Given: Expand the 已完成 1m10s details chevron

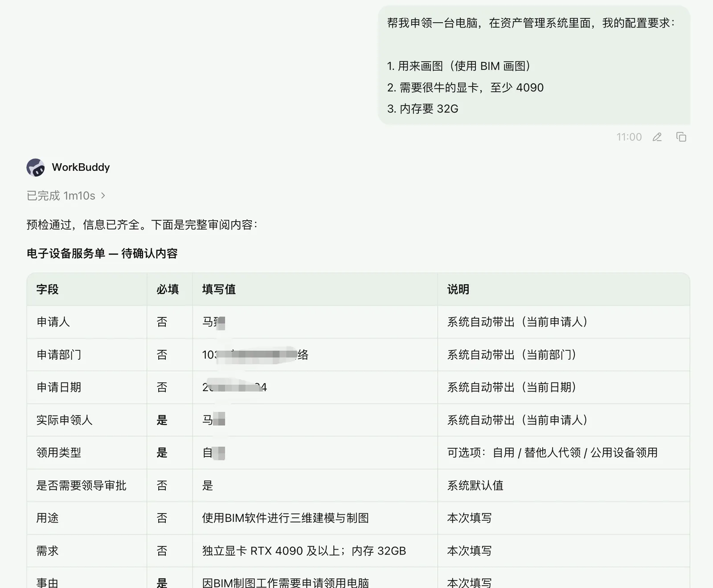Looking at the screenshot, I should [103, 196].
